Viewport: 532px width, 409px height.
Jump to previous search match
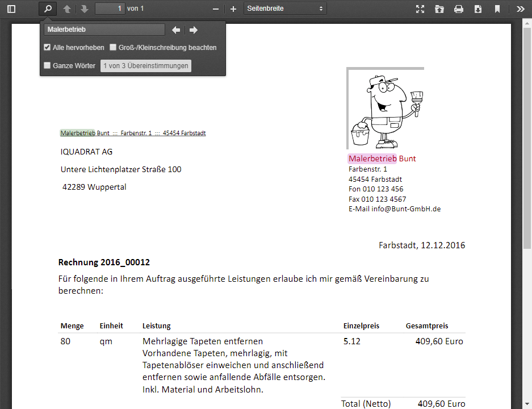[x=176, y=30]
